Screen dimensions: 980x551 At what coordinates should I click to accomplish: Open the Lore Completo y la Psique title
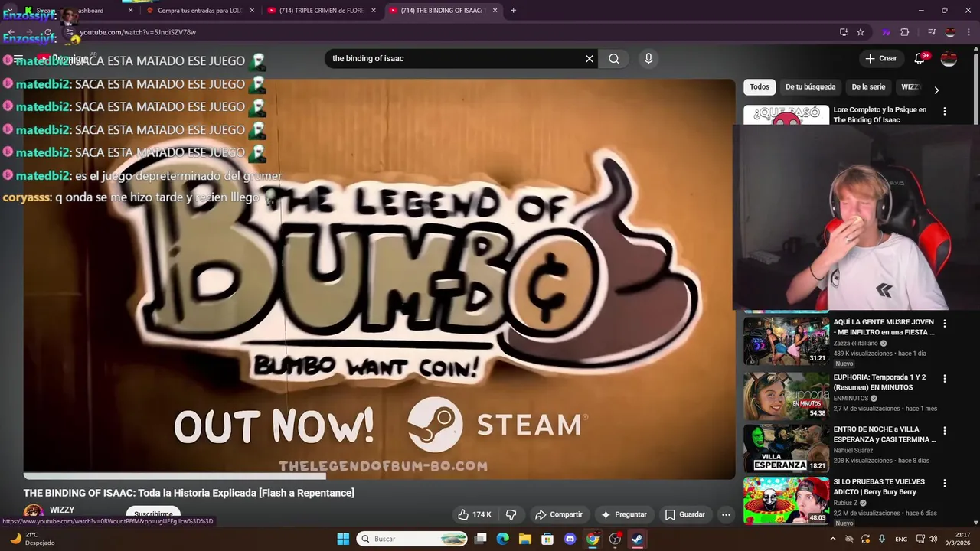tap(880, 115)
